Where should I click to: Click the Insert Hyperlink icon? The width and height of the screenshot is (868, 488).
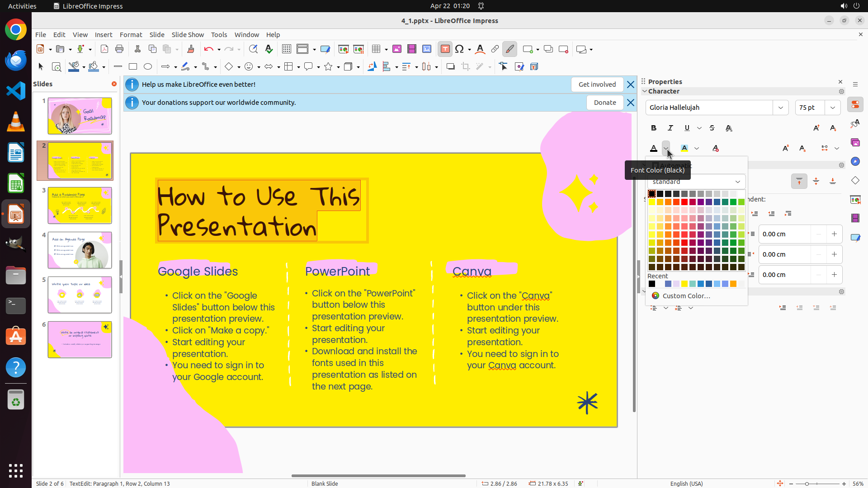[x=495, y=49]
